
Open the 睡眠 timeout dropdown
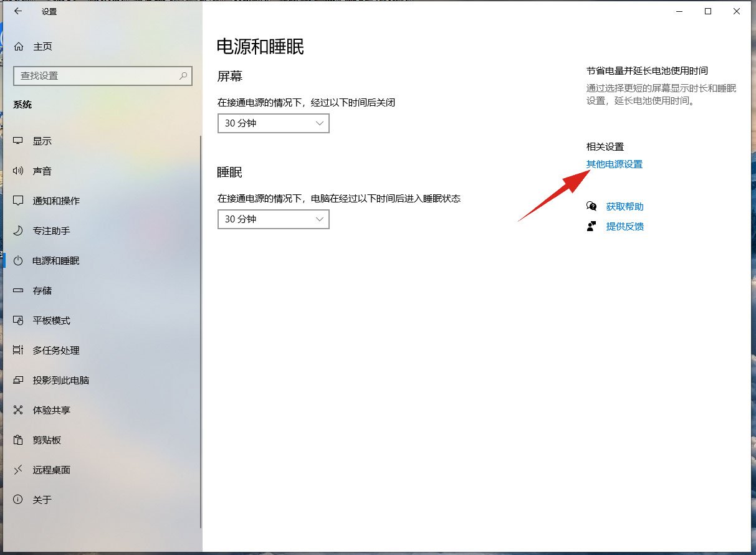[273, 219]
